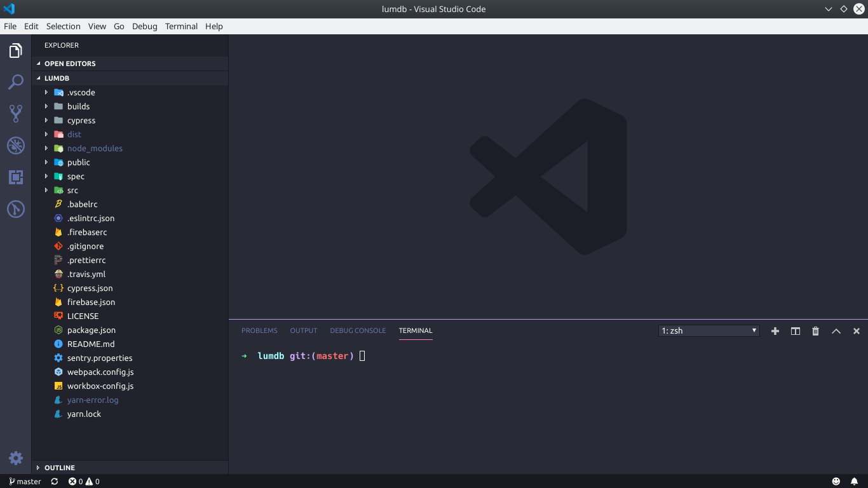Open the Explorer view in activity bar

(16, 51)
